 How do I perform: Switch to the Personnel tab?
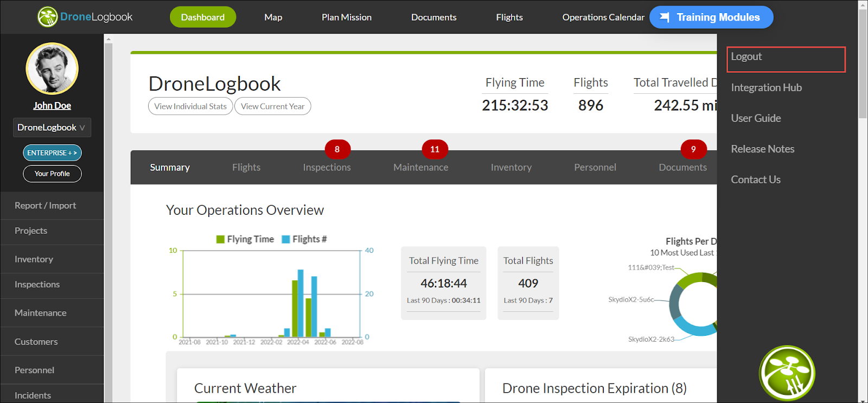(595, 168)
